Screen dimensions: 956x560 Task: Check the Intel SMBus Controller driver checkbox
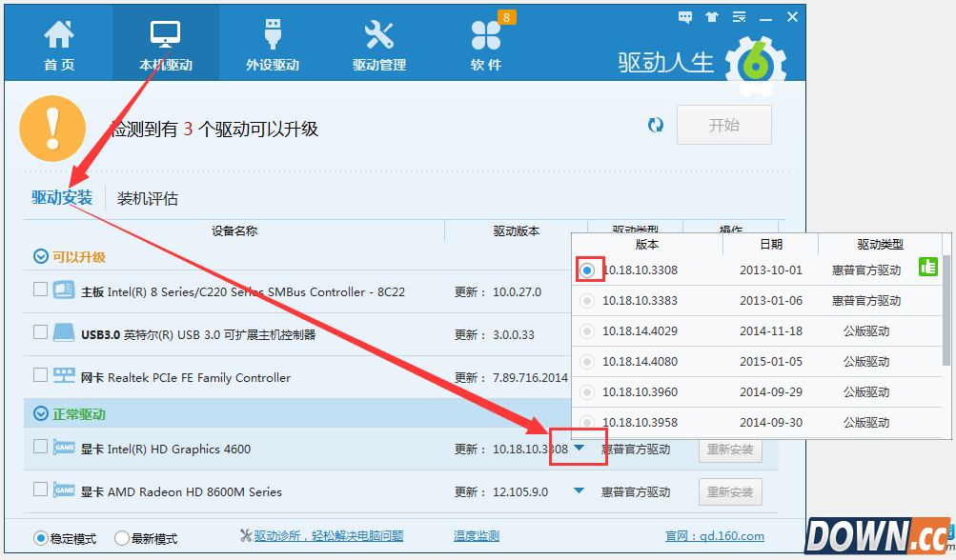pyautogui.click(x=40, y=290)
